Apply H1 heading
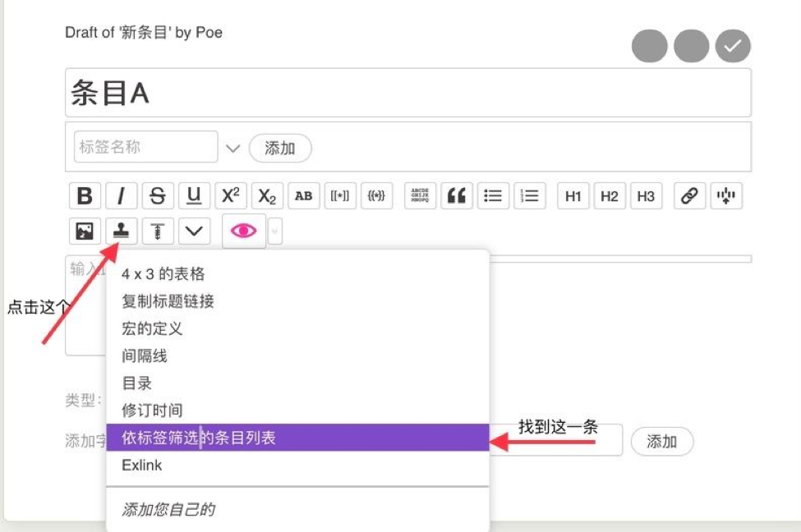The height and width of the screenshot is (532, 801). (x=573, y=196)
